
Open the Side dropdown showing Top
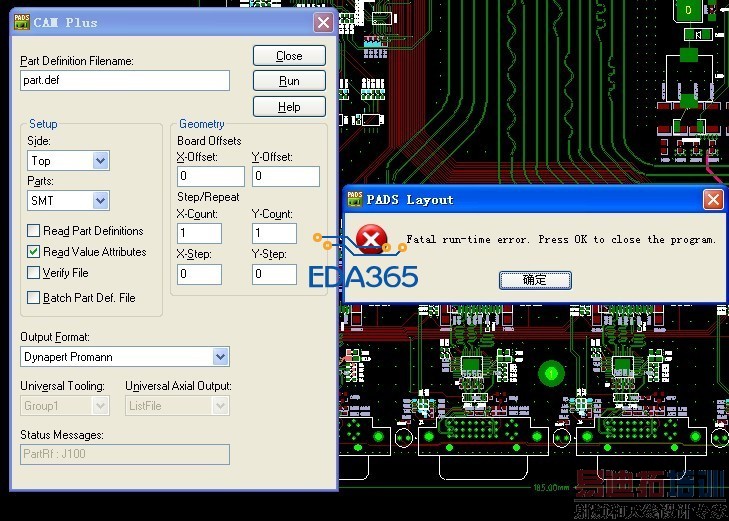(68, 161)
